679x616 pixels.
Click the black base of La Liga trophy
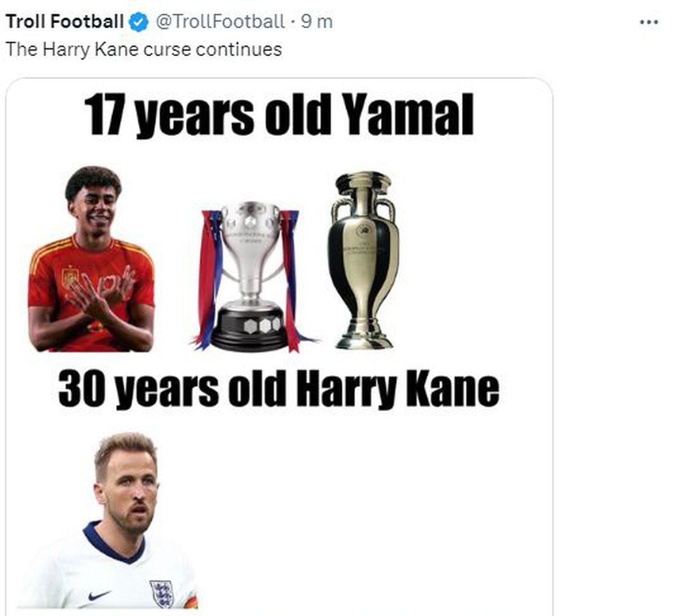click(250, 328)
